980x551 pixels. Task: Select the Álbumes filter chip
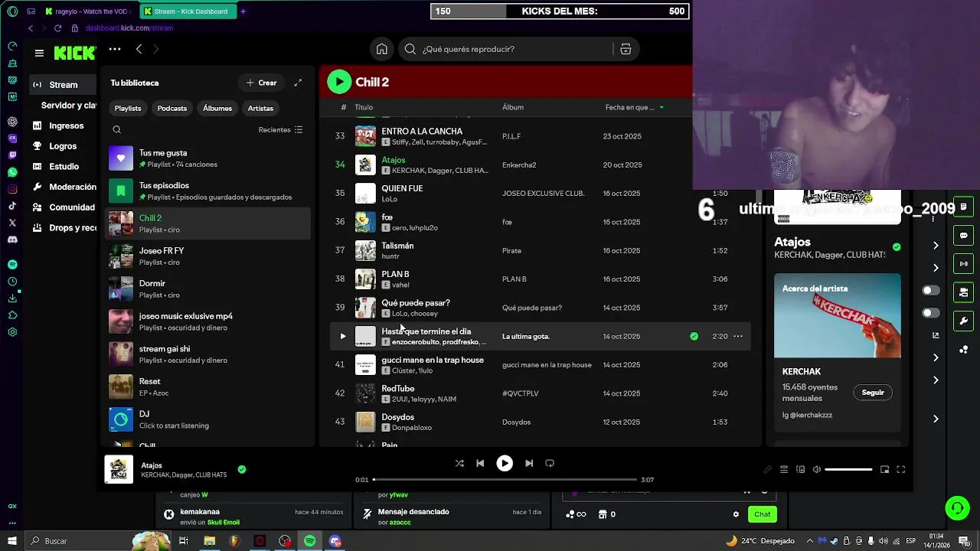click(x=217, y=108)
